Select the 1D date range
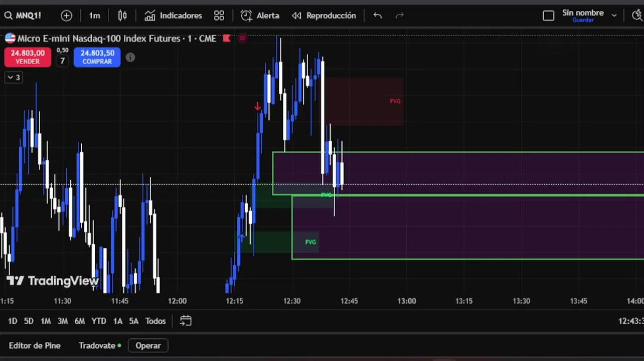 pos(13,321)
